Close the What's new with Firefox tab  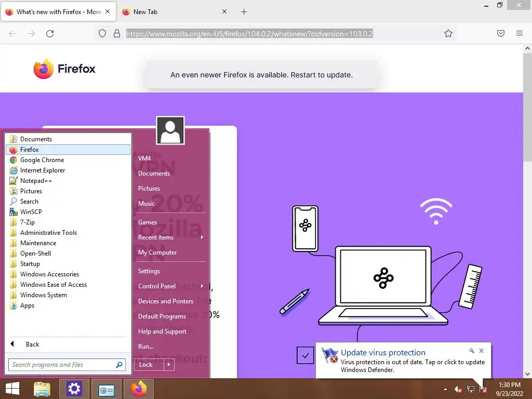click(108, 11)
